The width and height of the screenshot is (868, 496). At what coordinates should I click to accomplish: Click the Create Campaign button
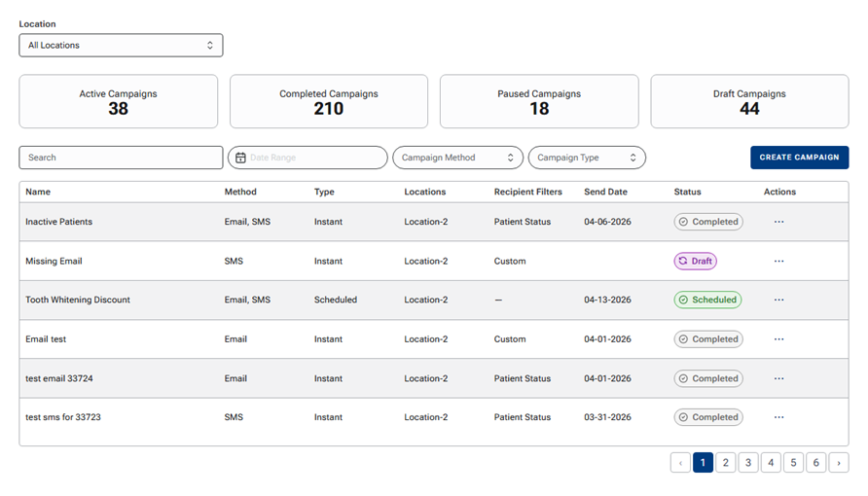799,158
